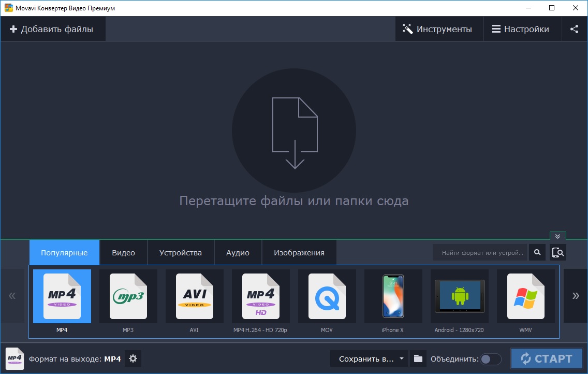Open the Инструменты menu
Viewport: 588px width, 374px height.
pos(438,29)
